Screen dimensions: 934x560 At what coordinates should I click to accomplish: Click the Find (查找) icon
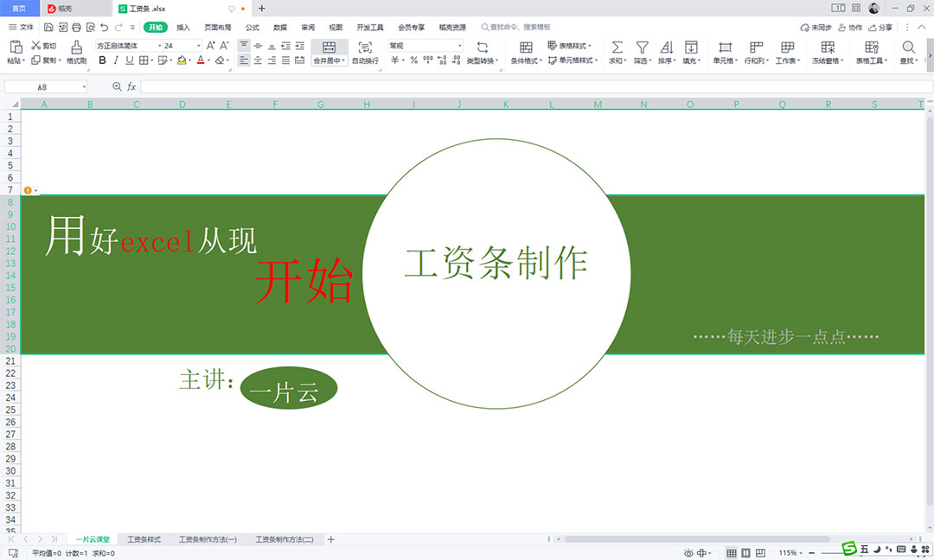905,47
